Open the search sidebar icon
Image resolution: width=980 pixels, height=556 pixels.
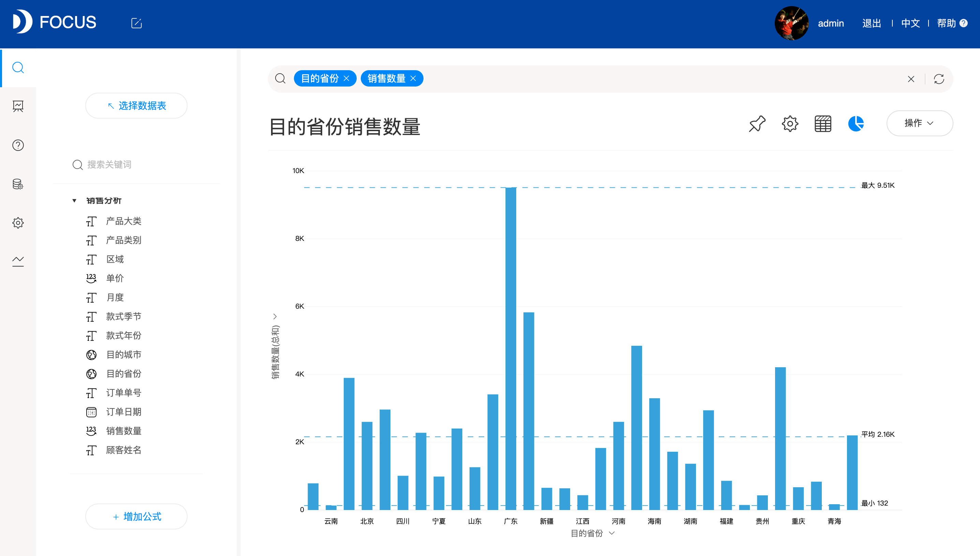click(x=18, y=67)
